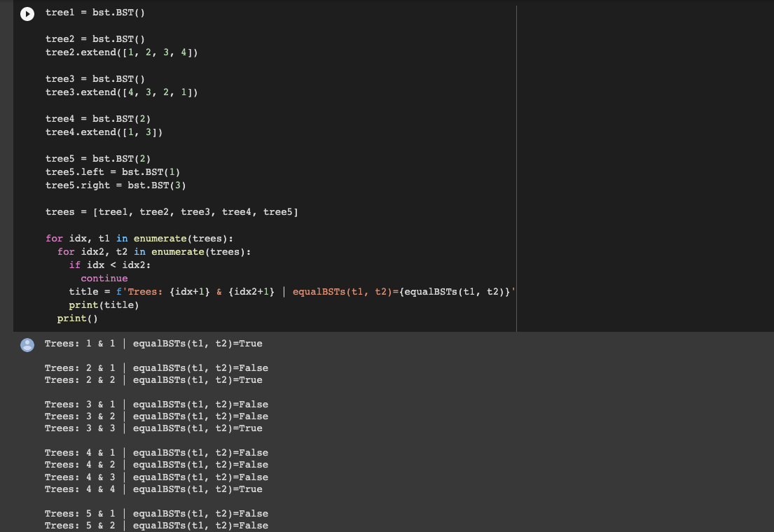This screenshot has height=532, width=774.
Task: Click the 'title = f'Trees:...' f-string line
Action: [x=292, y=292]
